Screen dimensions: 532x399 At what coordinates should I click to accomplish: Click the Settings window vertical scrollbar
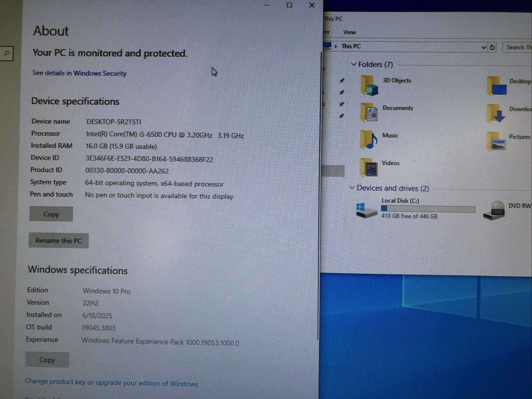(319, 196)
